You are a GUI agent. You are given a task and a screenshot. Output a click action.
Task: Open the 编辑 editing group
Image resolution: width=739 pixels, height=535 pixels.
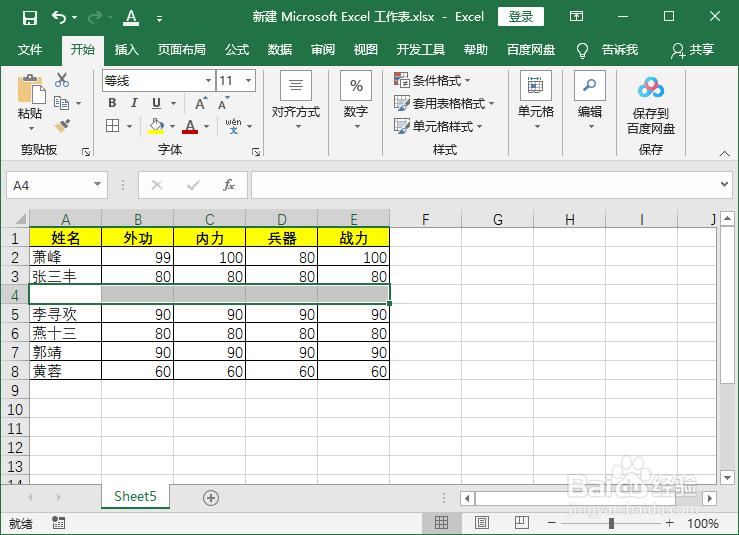click(x=590, y=100)
